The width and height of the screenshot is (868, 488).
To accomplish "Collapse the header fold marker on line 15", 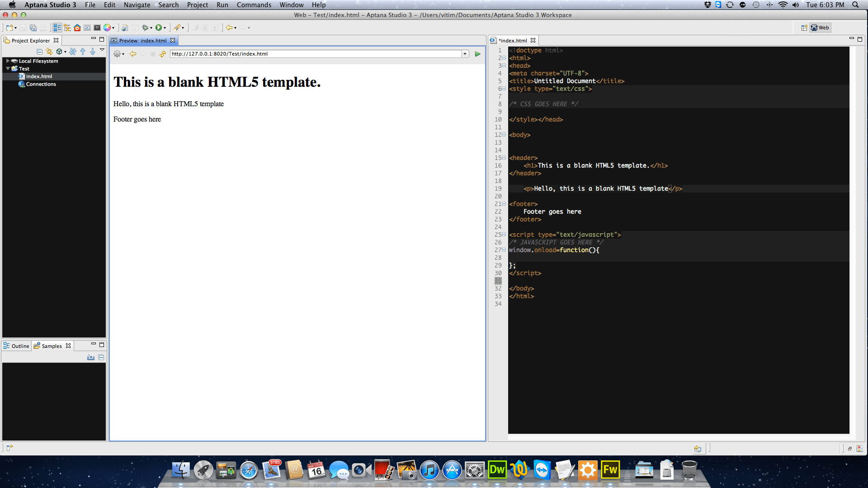I will [x=504, y=158].
